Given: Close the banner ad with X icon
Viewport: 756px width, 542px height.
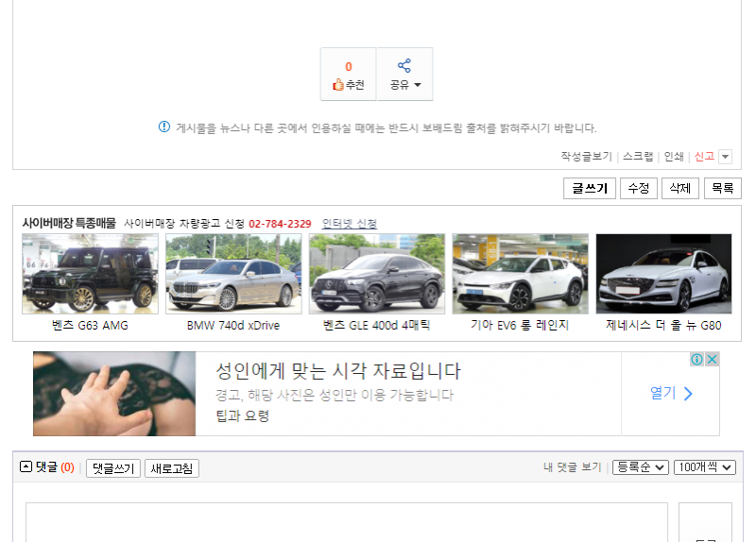Looking at the screenshot, I should 712,359.
